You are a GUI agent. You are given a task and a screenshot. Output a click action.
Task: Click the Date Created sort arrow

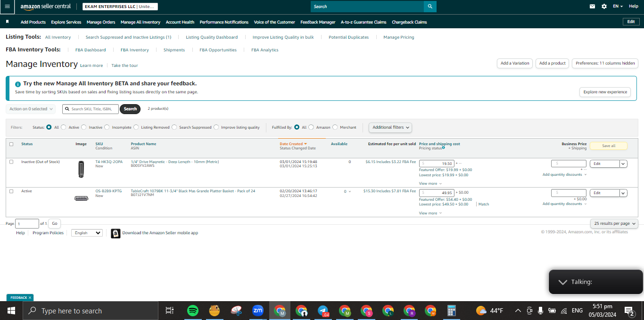(x=305, y=144)
